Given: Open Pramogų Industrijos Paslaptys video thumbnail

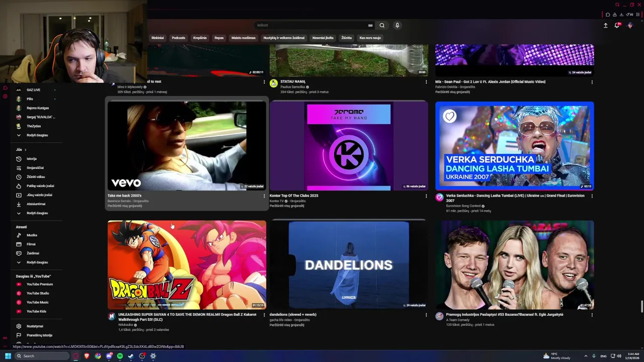Looking at the screenshot, I should click(x=514, y=265).
